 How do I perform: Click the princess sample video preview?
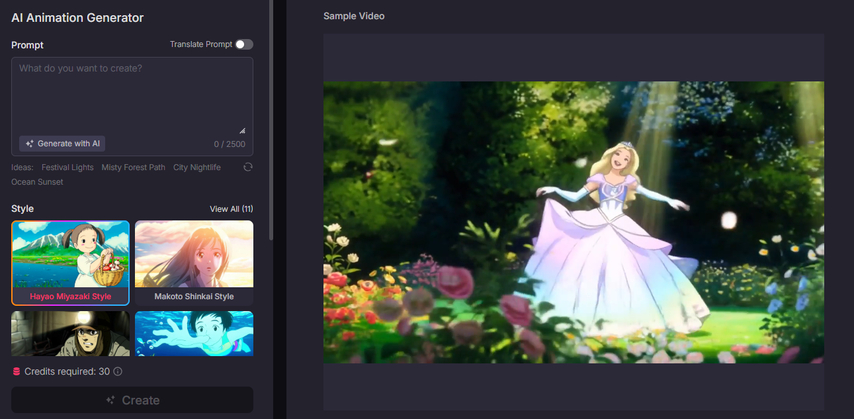coord(573,222)
